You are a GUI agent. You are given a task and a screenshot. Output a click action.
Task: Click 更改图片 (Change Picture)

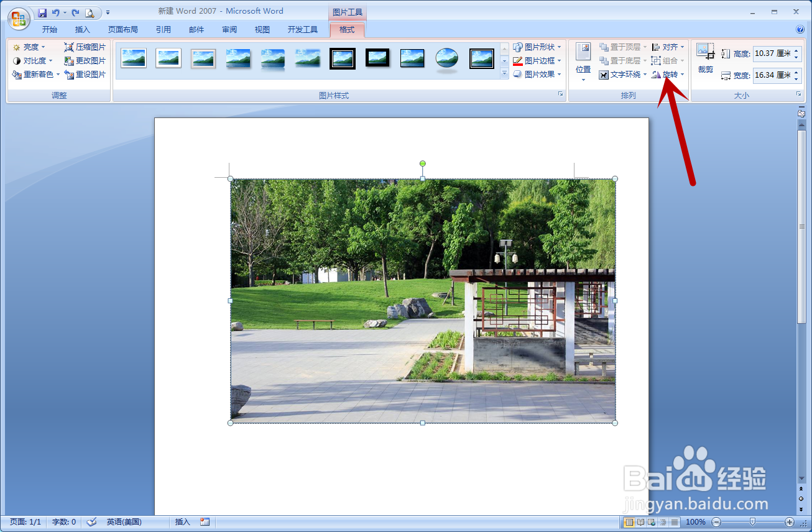coord(85,61)
